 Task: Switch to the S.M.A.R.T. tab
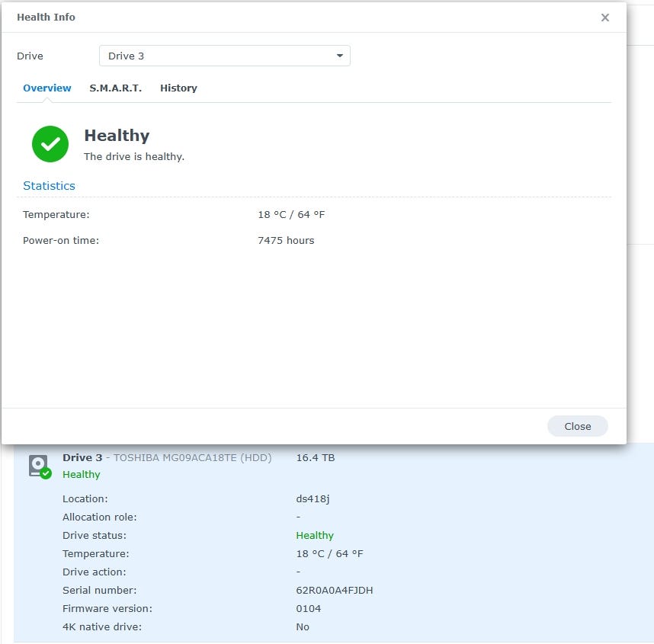(116, 88)
